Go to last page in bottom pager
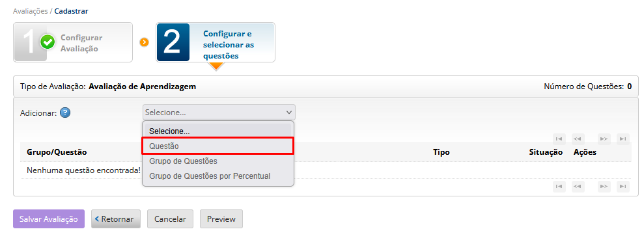 (623, 187)
